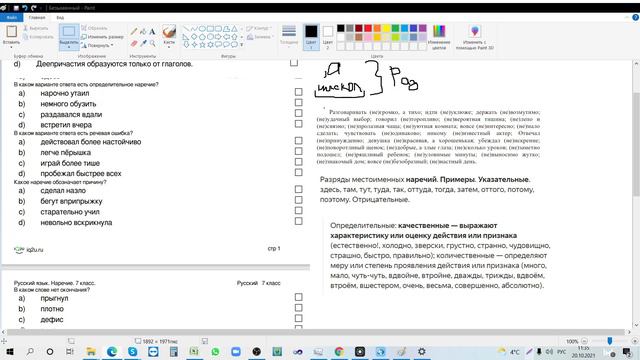Switch to the Главная tab
This screenshot has height=360, width=640.
pos(37,18)
